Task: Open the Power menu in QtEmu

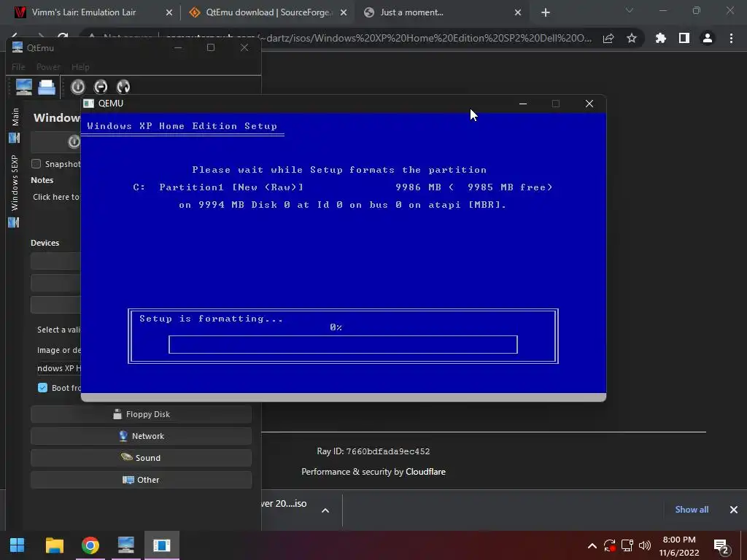Action: pos(48,67)
